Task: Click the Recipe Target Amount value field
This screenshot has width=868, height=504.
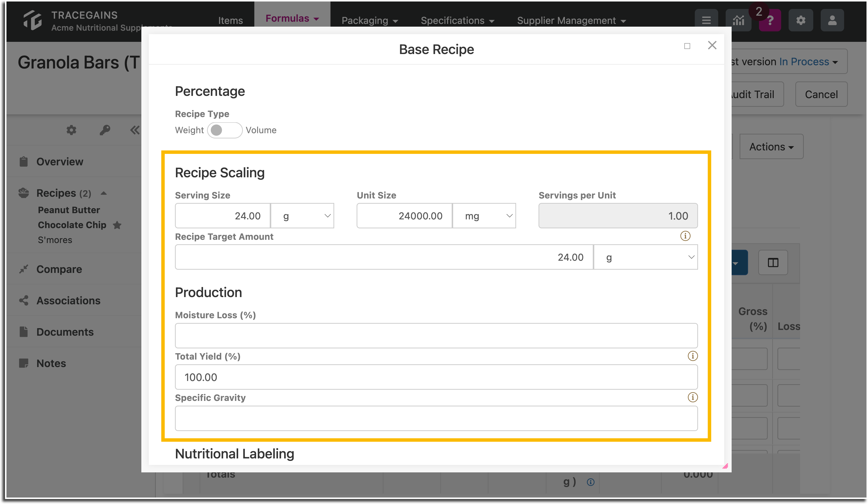Action: coord(384,257)
